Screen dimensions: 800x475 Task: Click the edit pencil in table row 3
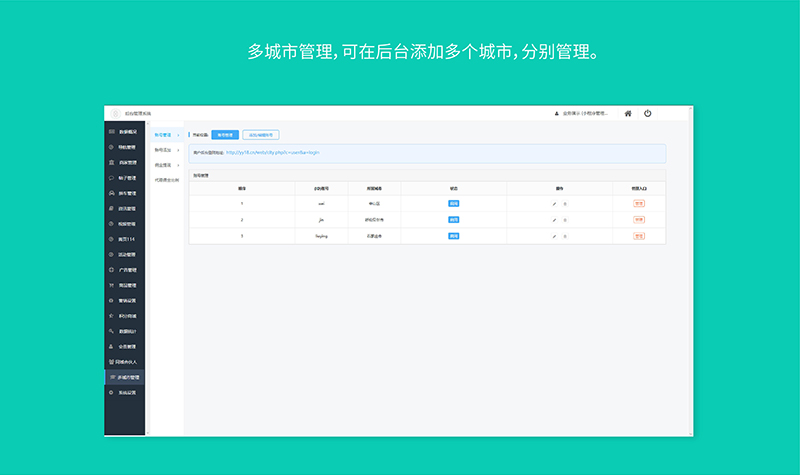(x=554, y=236)
